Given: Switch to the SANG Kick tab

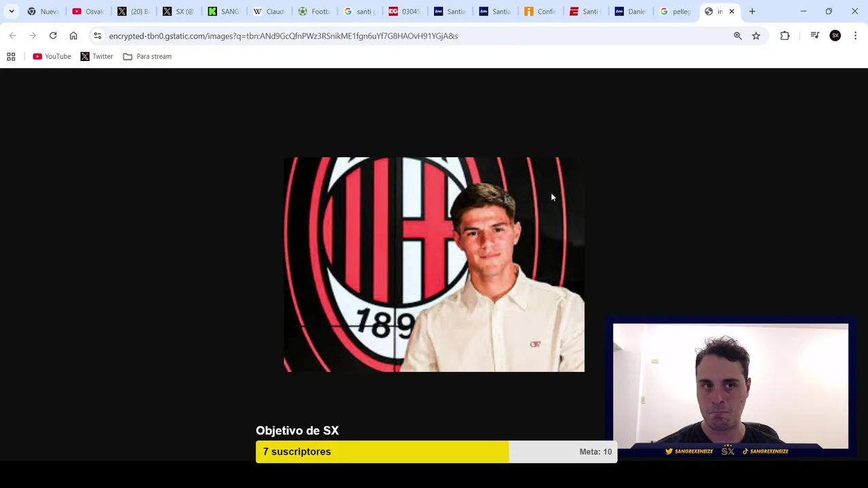Looking at the screenshot, I should pyautogui.click(x=224, y=12).
